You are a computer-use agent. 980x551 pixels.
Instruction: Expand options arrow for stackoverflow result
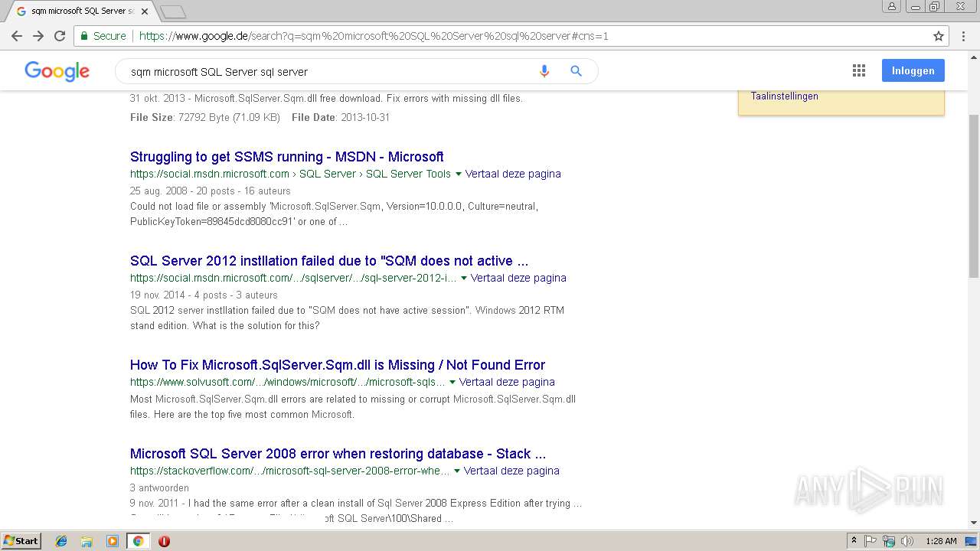(457, 471)
